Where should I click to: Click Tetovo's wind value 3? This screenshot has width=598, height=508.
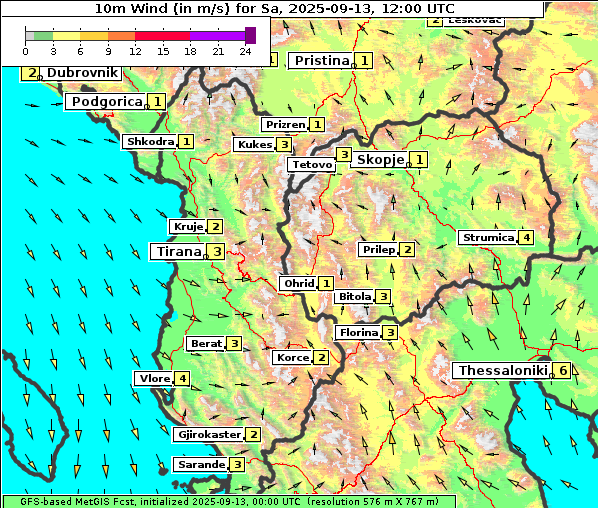coord(344,154)
